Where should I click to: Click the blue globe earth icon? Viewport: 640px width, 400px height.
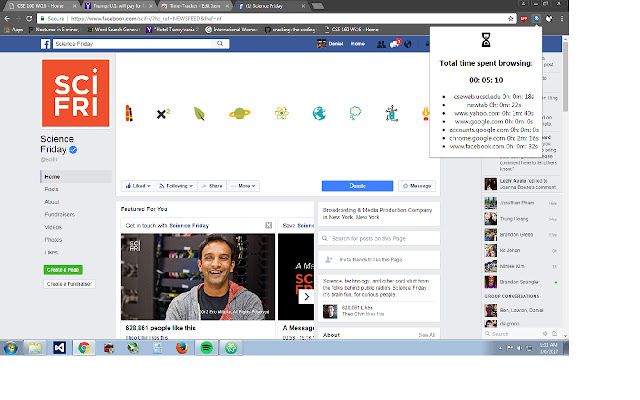pos(319,113)
